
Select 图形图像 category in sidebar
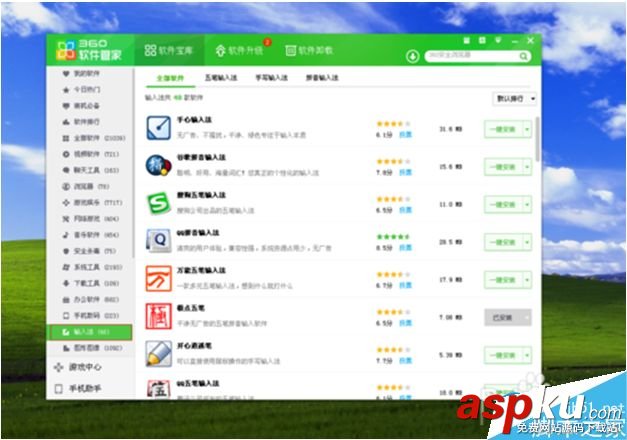click(92, 348)
